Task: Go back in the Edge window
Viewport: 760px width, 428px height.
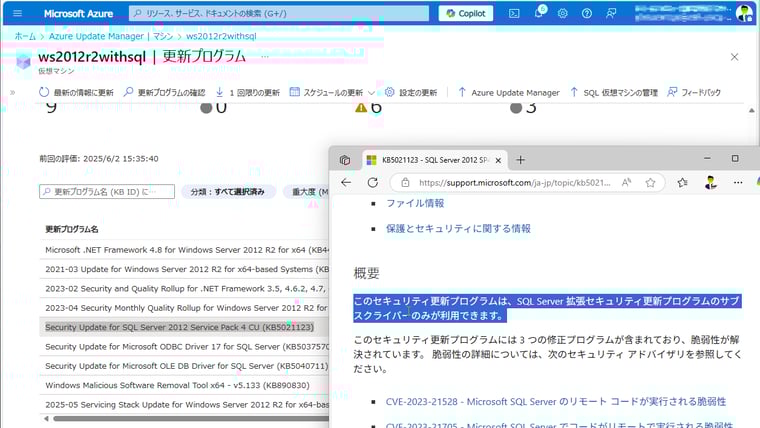Action: pos(346,183)
